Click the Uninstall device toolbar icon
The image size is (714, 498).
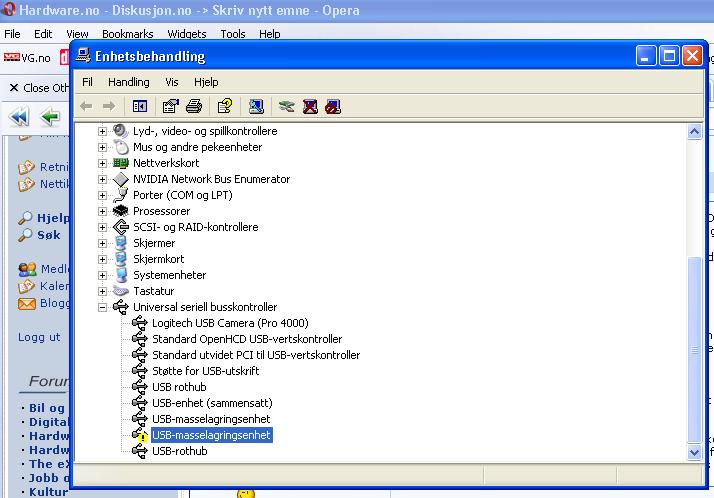click(310, 106)
